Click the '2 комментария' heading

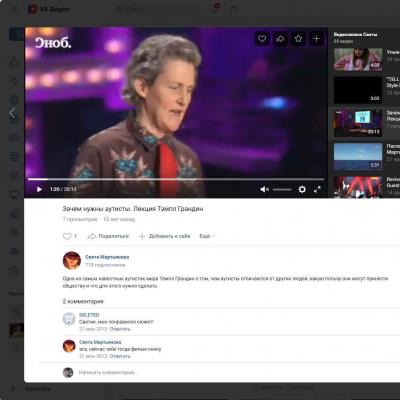(x=83, y=301)
